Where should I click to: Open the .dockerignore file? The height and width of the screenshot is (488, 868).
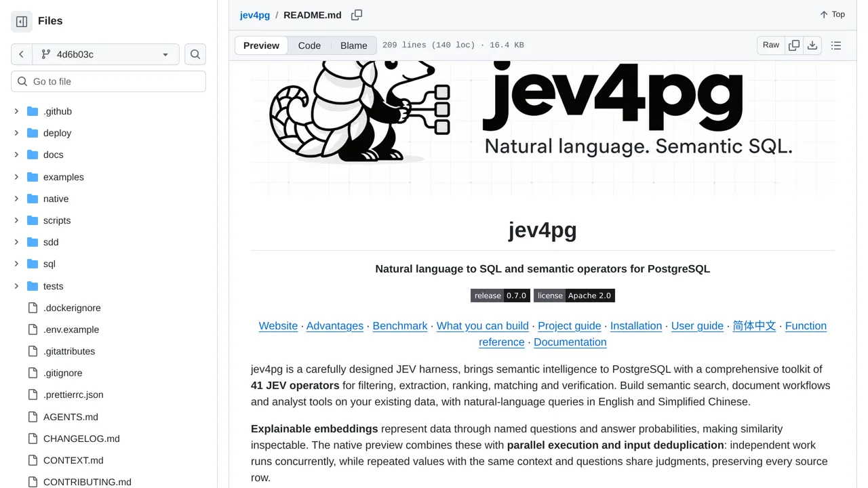pyautogui.click(x=72, y=308)
